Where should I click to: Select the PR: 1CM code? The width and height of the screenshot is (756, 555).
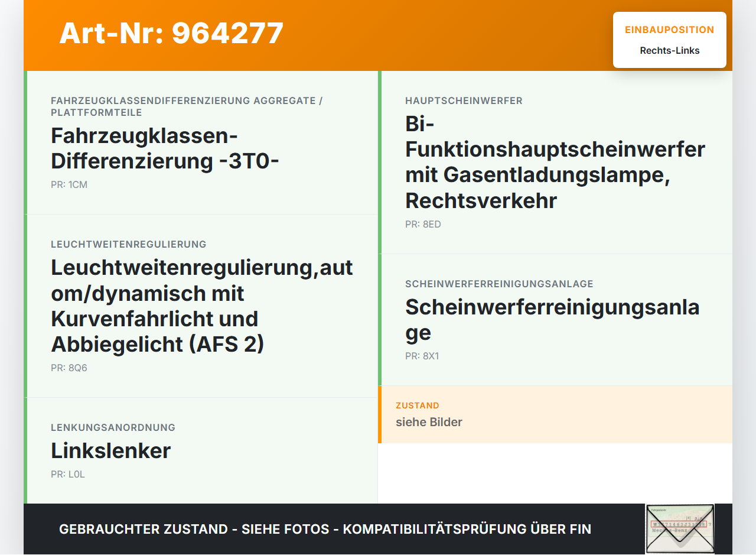pyautogui.click(x=69, y=184)
